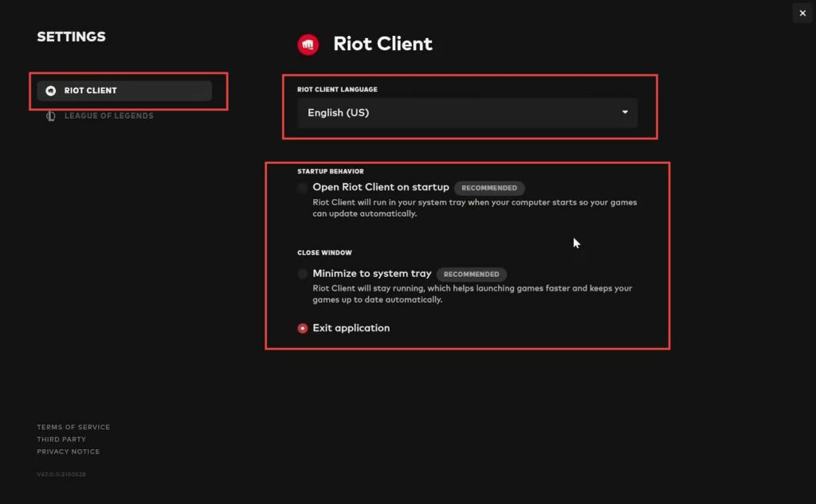Click the Close Window heading
Image resolution: width=816 pixels, height=504 pixels.
click(325, 252)
